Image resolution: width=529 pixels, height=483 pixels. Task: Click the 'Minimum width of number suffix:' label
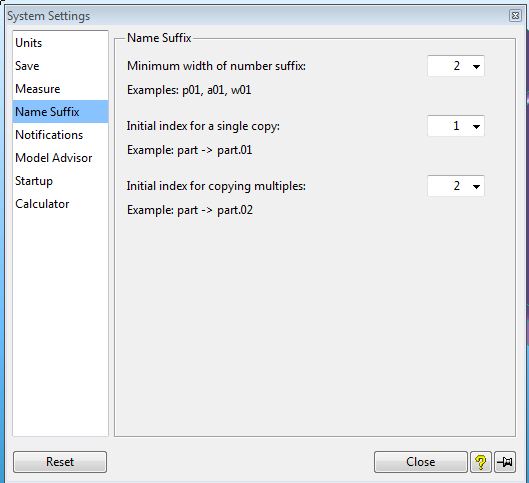coord(216,66)
